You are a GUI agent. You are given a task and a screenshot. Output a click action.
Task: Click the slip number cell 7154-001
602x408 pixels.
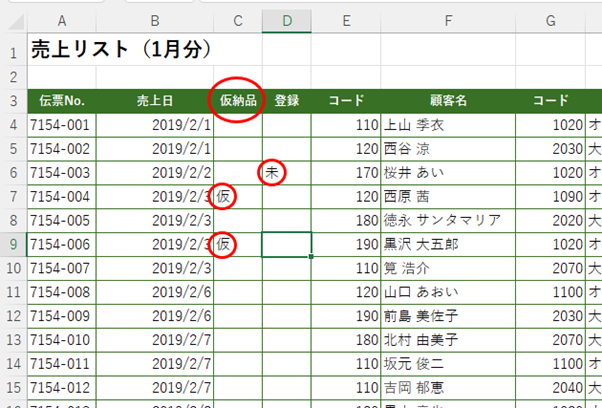(x=62, y=125)
